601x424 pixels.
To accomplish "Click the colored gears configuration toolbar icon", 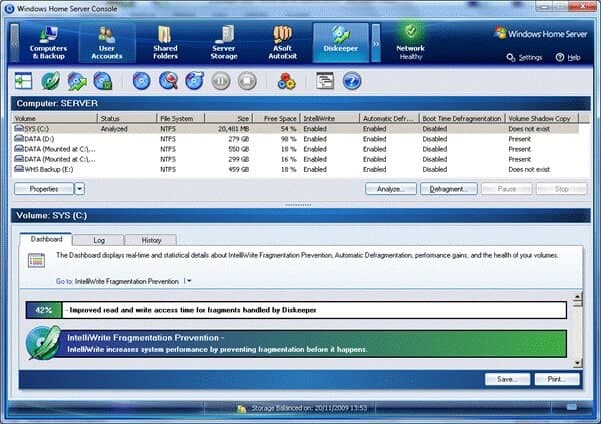I will click(x=286, y=80).
